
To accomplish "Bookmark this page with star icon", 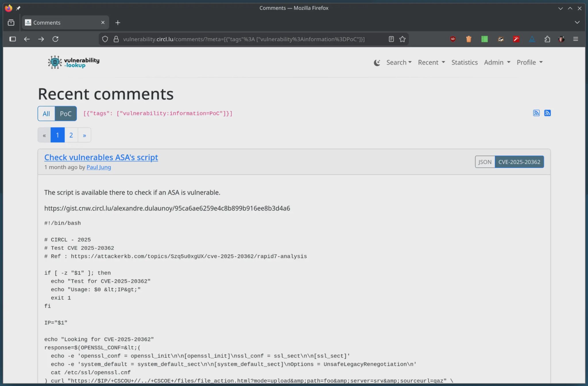I will click(402, 39).
